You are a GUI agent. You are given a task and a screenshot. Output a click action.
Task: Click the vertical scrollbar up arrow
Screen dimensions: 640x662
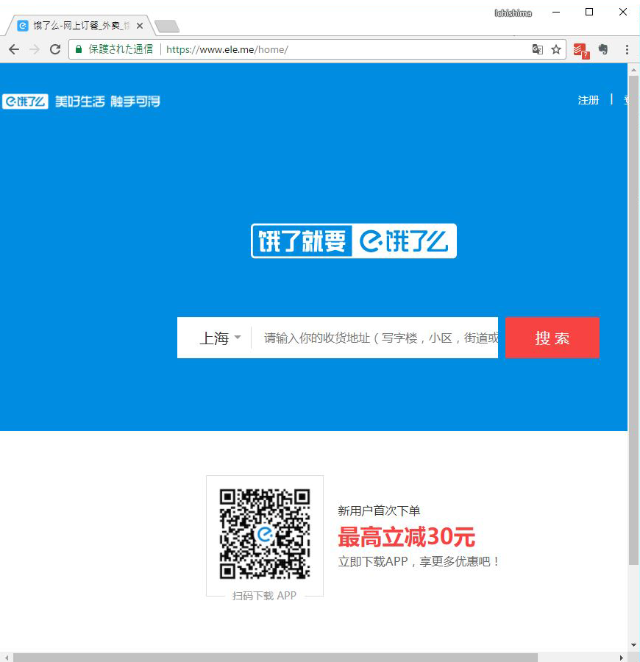click(633, 69)
